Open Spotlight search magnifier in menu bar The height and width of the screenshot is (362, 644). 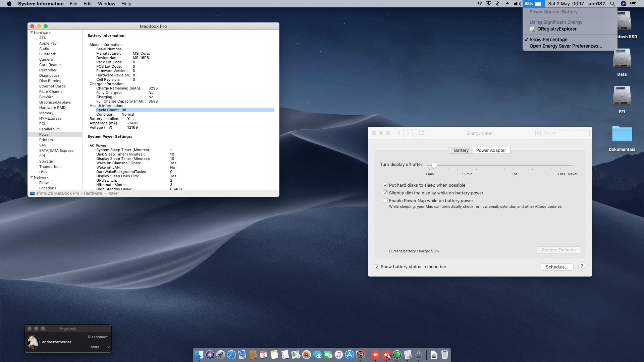tap(612, 4)
